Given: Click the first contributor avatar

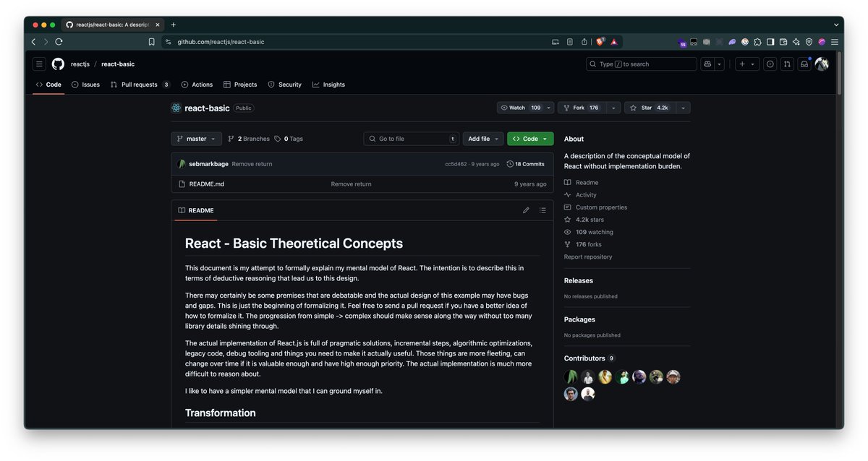Looking at the screenshot, I should coord(571,377).
